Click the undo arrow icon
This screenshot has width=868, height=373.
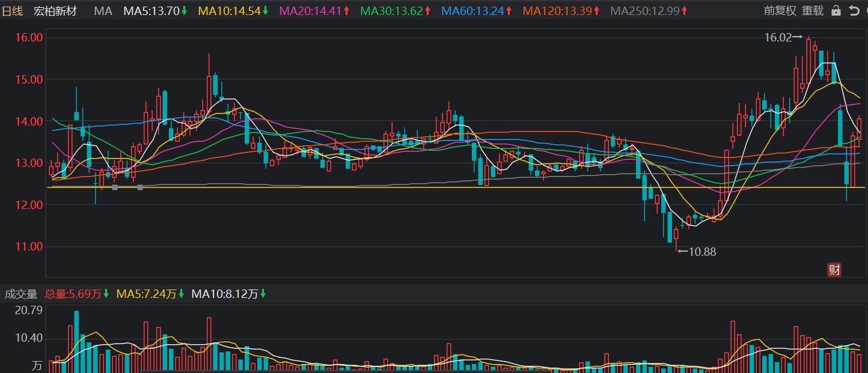(x=854, y=11)
